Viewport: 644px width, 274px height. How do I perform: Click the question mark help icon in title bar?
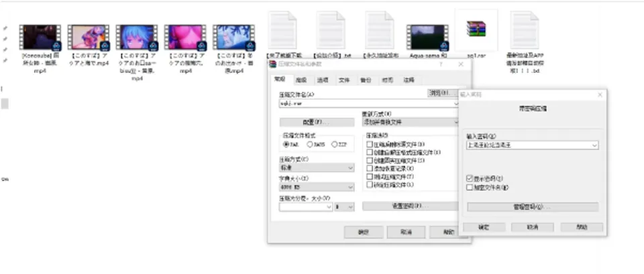point(441,64)
